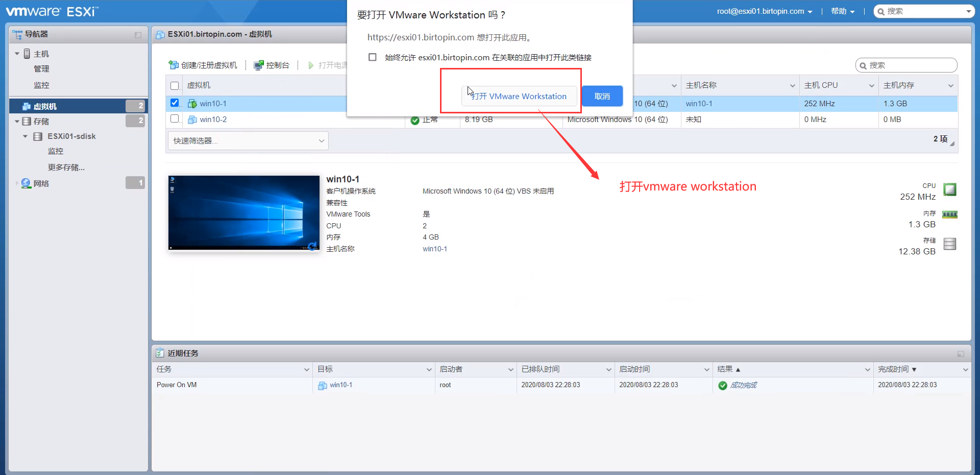Uncheck the win10-1 row checkbox

tap(175, 103)
